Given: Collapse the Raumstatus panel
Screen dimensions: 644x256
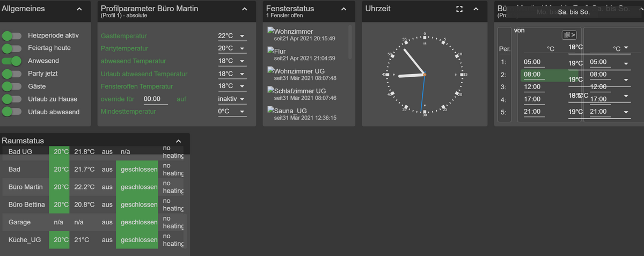Looking at the screenshot, I should click(x=179, y=141).
